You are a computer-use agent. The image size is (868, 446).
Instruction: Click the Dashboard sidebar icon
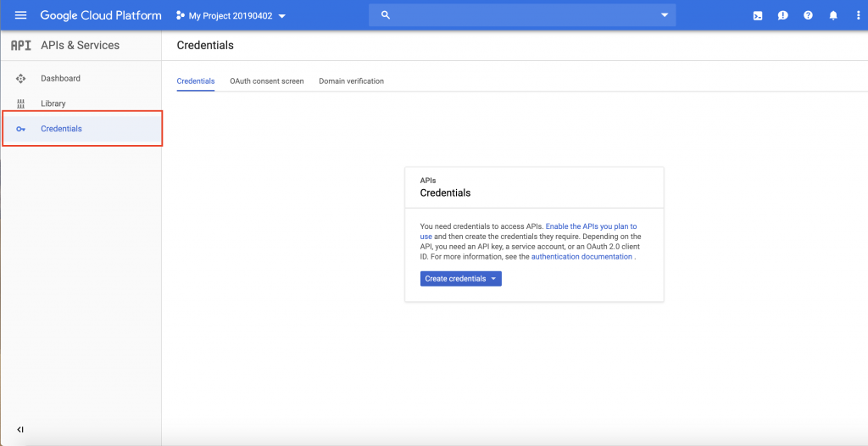(x=21, y=79)
